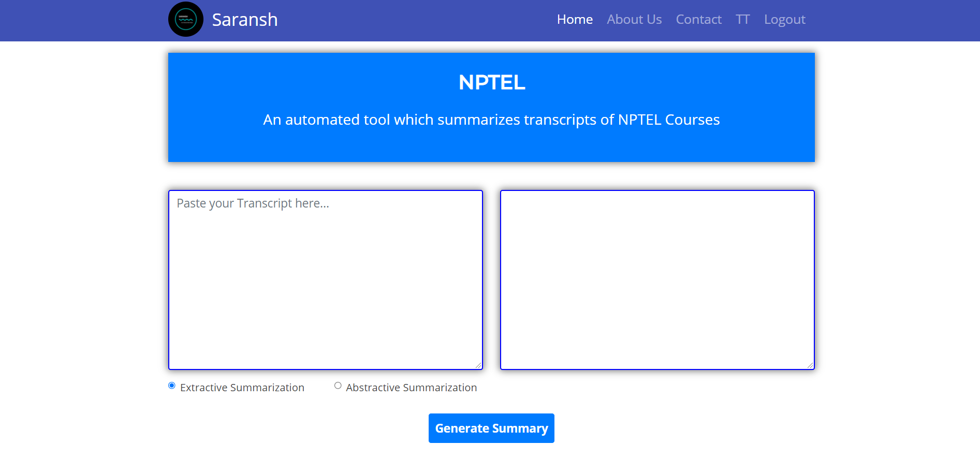
Task: Open the Saransh brand name link
Action: (245, 20)
